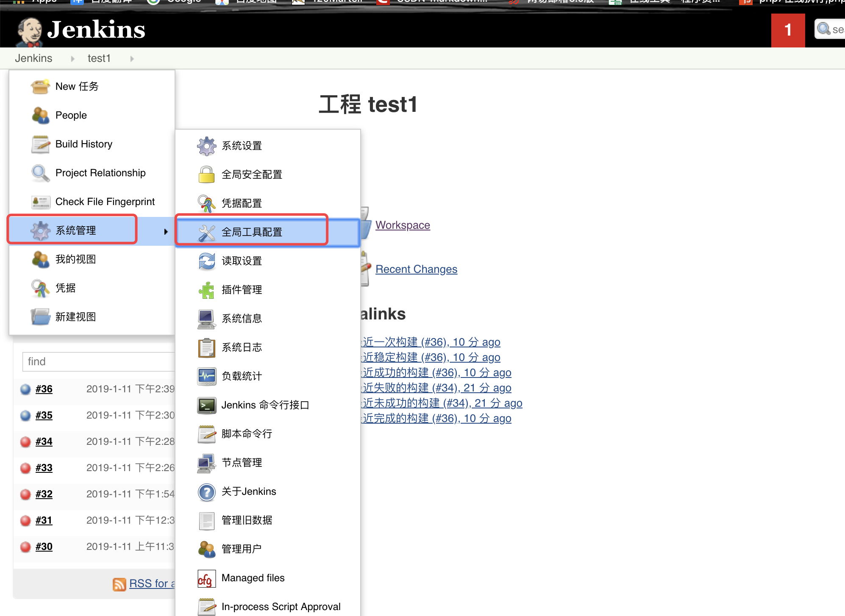This screenshot has width=845, height=616.
Task: Click test1 in the breadcrumb bar
Action: [x=99, y=58]
